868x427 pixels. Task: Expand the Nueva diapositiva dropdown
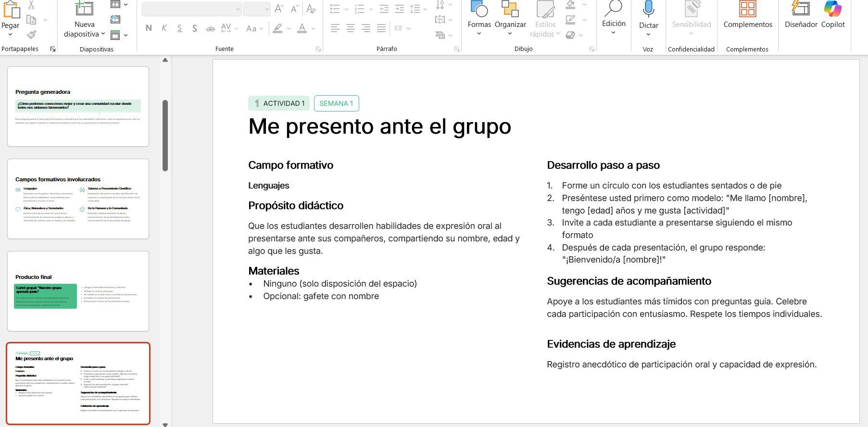click(x=103, y=34)
